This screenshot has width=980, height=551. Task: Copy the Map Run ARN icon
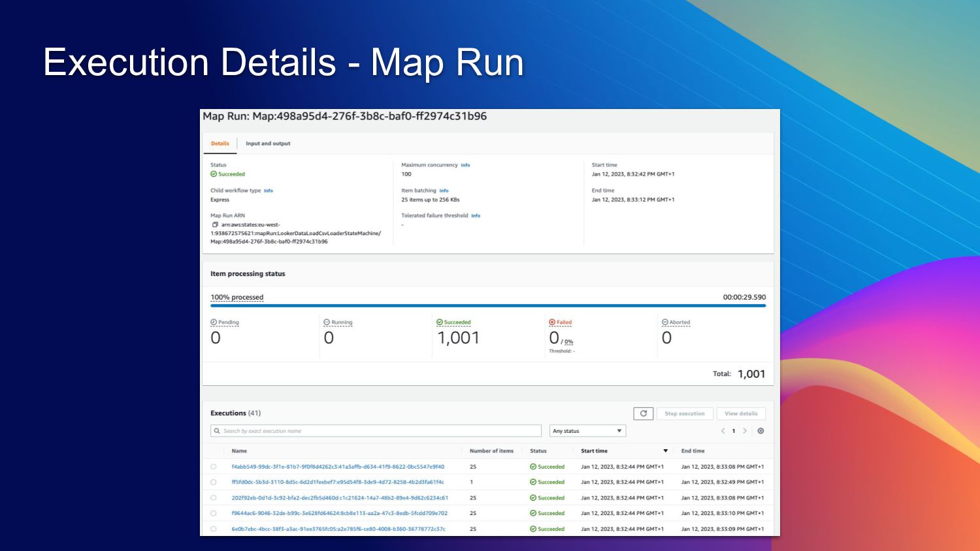215,225
